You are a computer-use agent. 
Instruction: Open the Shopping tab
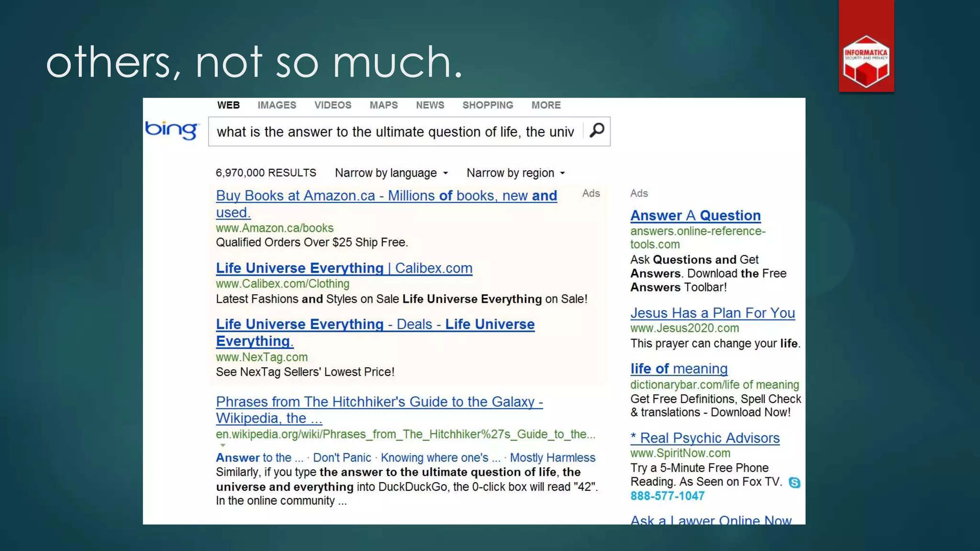click(x=488, y=105)
